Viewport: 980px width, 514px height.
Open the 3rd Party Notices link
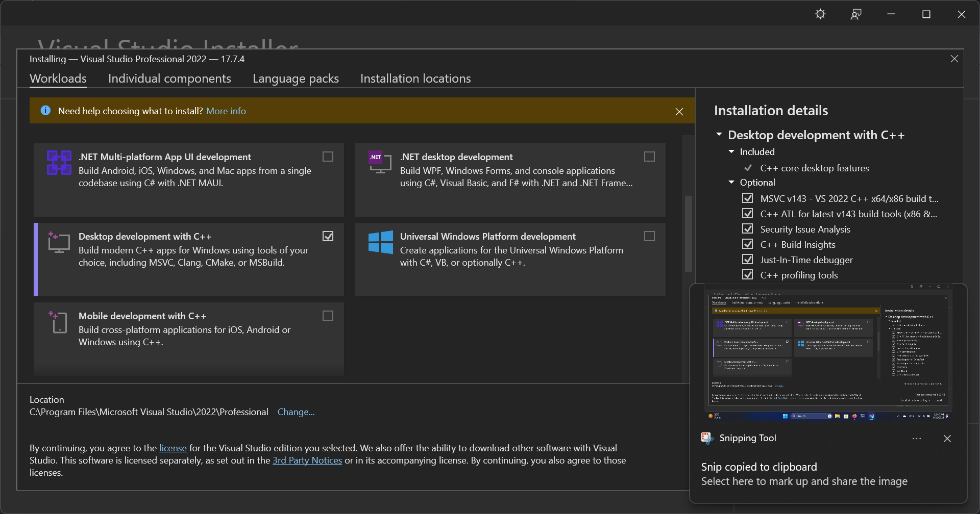307,460
